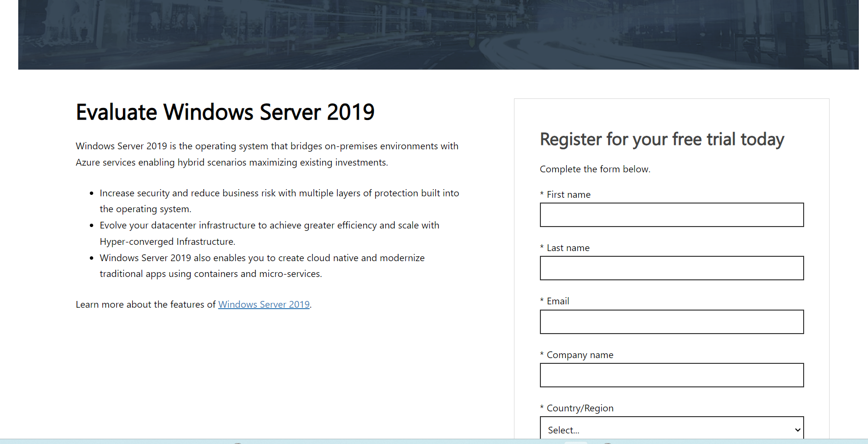Click the Register for your free trial today heading
The width and height of the screenshot is (868, 444).
pyautogui.click(x=662, y=140)
